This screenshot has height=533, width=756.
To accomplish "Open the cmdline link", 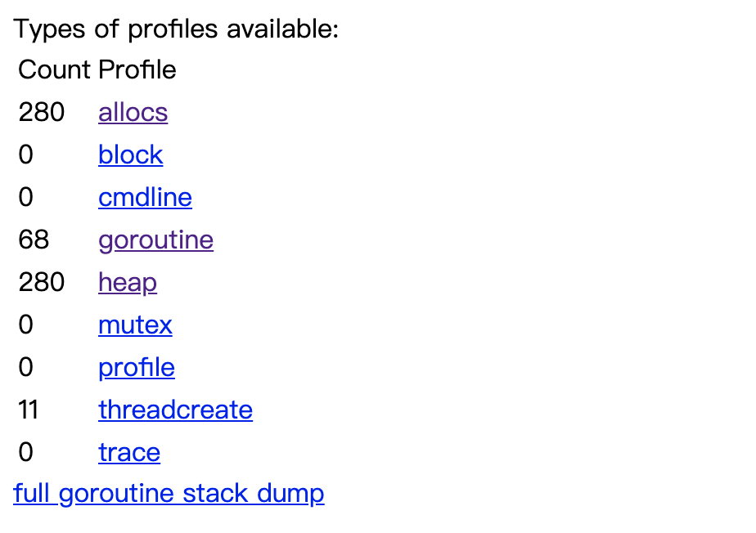I will [145, 197].
